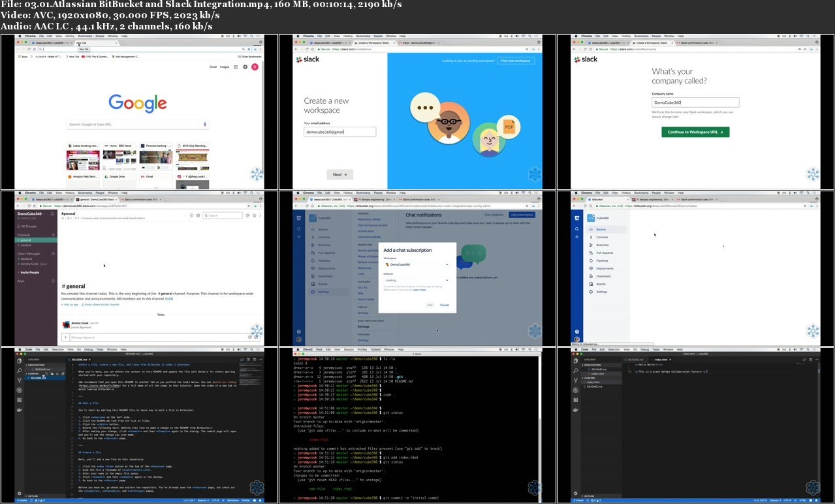835x504 pixels.
Task: Click the Google search input field
Action: (x=138, y=124)
